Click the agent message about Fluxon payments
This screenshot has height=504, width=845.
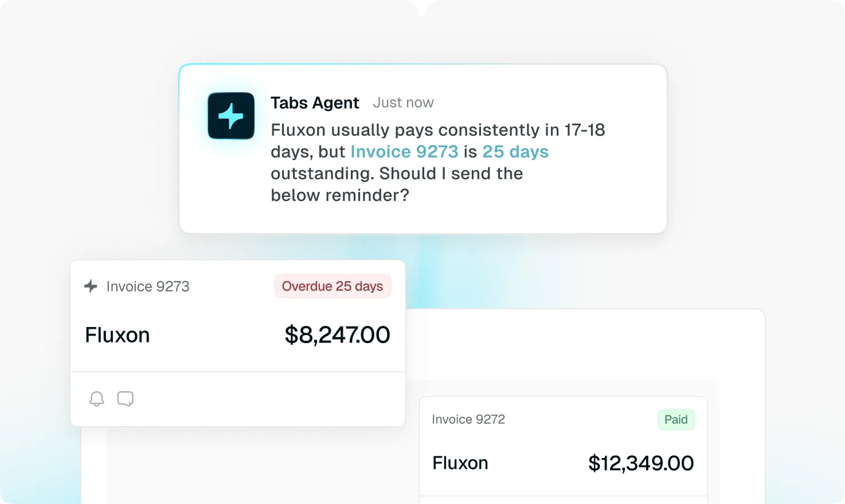(x=438, y=163)
